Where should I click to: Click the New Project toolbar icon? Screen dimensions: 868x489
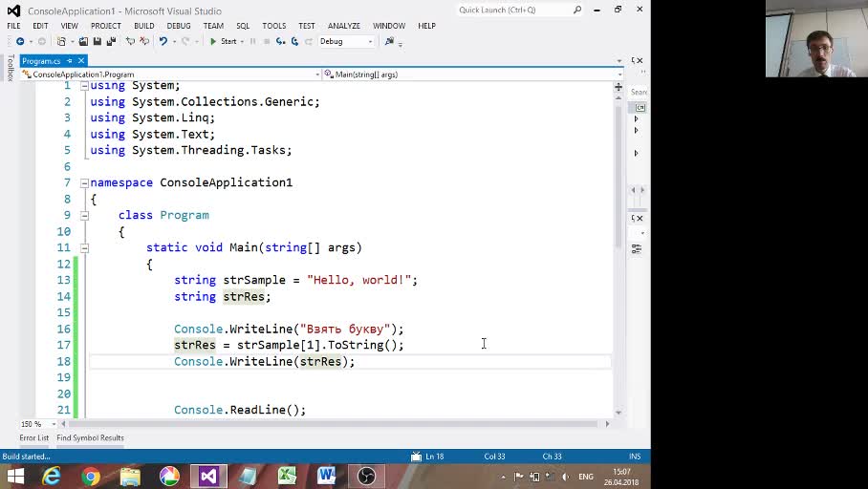(x=61, y=41)
